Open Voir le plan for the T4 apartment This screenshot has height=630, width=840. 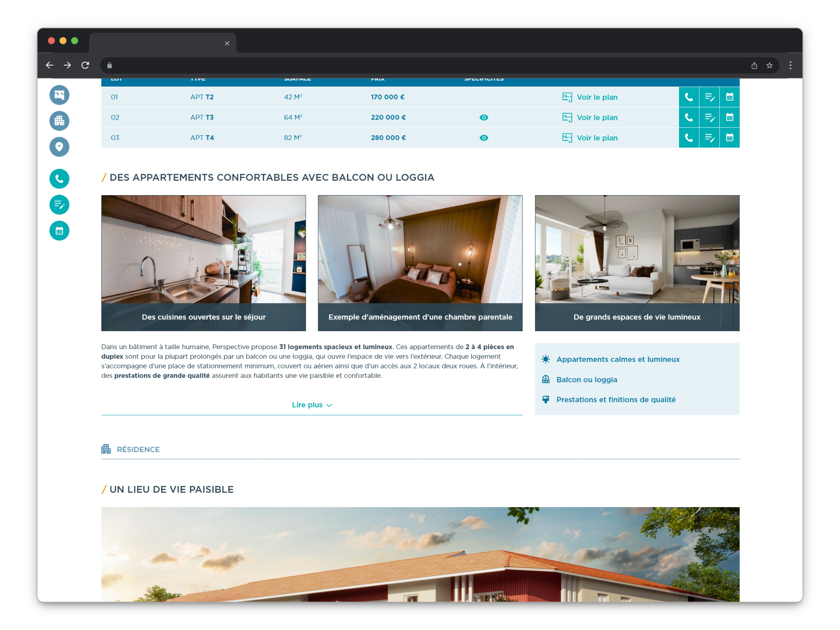590,138
